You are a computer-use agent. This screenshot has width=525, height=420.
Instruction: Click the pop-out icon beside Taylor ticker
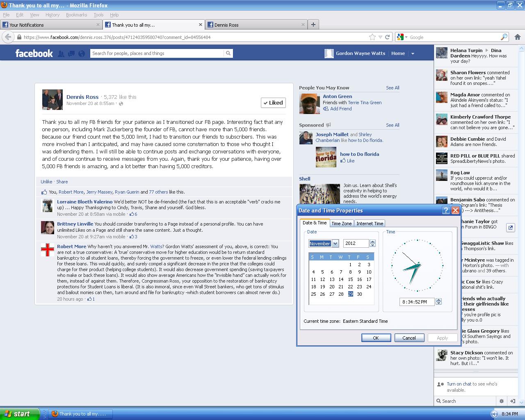(511, 228)
